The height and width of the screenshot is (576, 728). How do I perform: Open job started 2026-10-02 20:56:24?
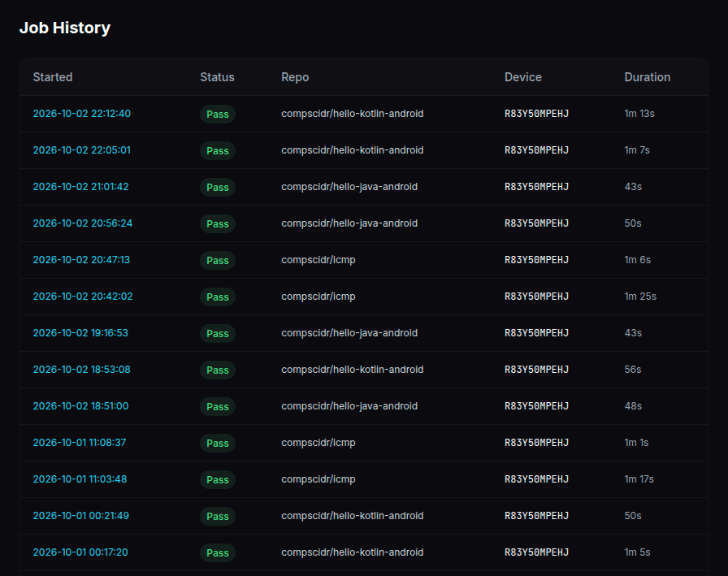point(83,223)
